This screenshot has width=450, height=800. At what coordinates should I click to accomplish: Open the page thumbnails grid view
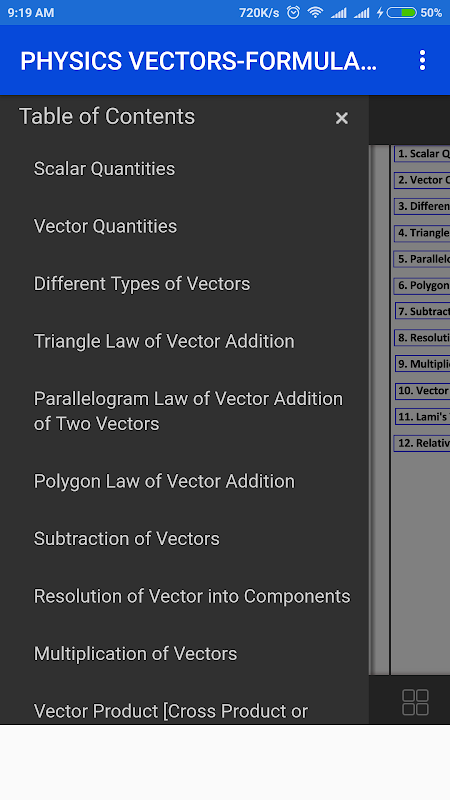[415, 702]
